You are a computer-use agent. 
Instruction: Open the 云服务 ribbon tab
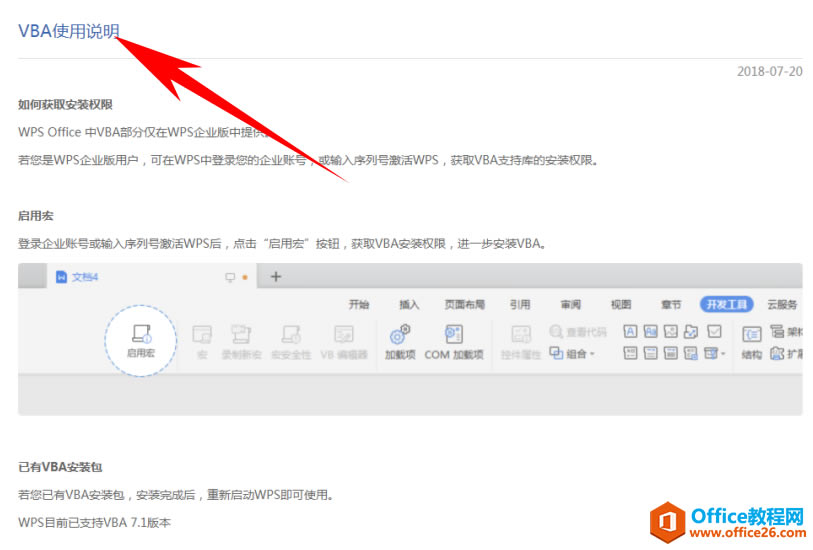[x=782, y=304]
